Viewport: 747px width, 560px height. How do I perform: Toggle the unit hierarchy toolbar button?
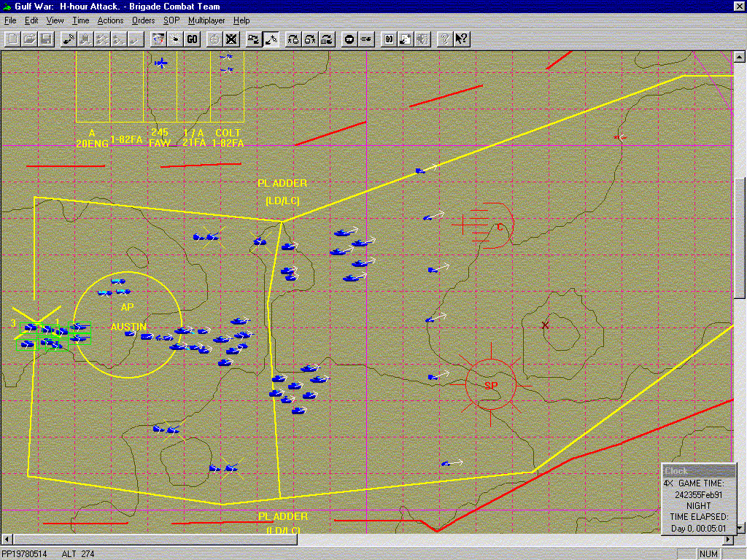tap(253, 39)
